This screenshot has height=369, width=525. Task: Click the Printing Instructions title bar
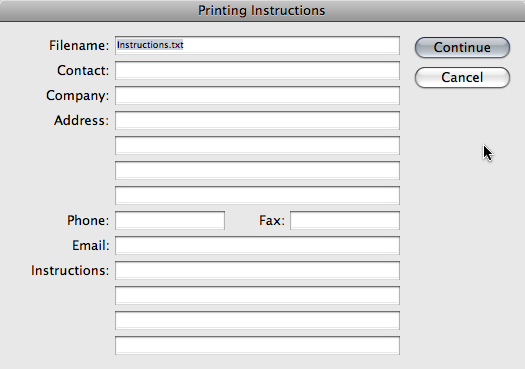tap(262, 11)
